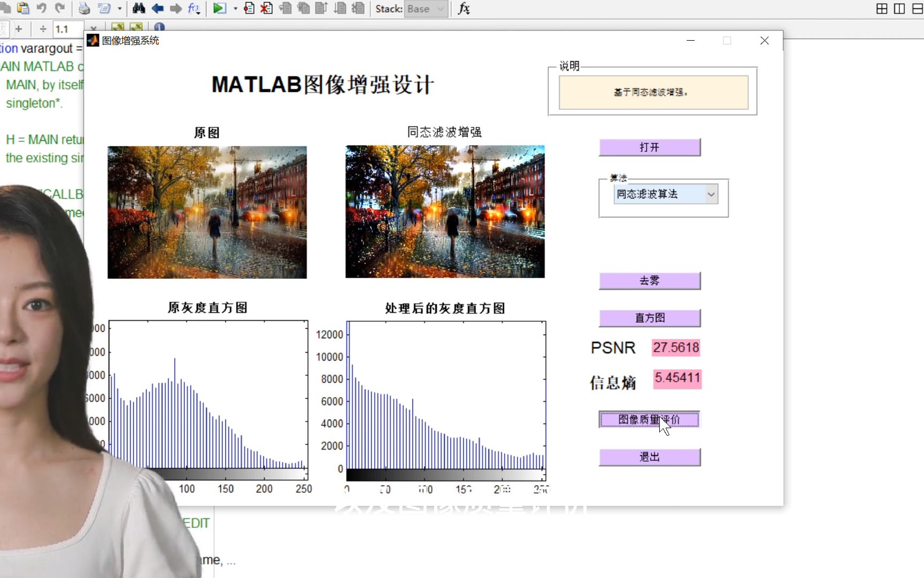Print the current file
The image size is (924, 578).
click(x=84, y=9)
